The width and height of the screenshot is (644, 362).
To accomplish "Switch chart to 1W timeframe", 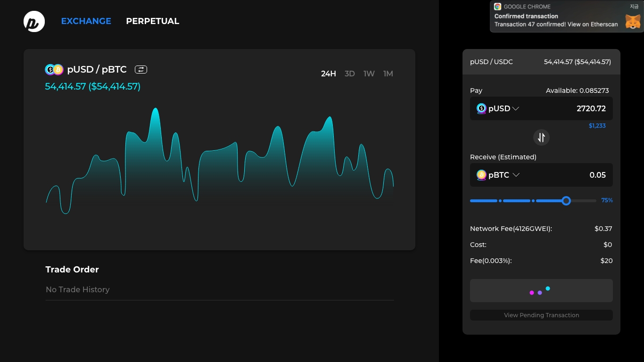I will (369, 74).
